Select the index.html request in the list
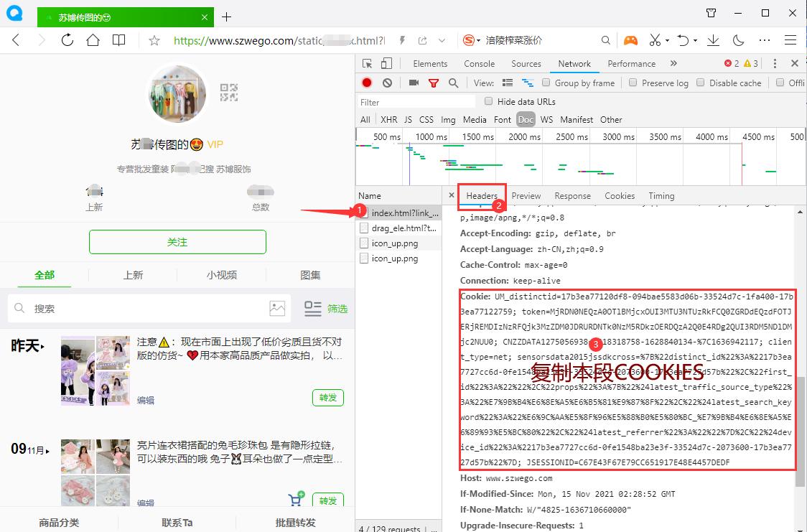This screenshot has height=532, width=807. (x=403, y=213)
